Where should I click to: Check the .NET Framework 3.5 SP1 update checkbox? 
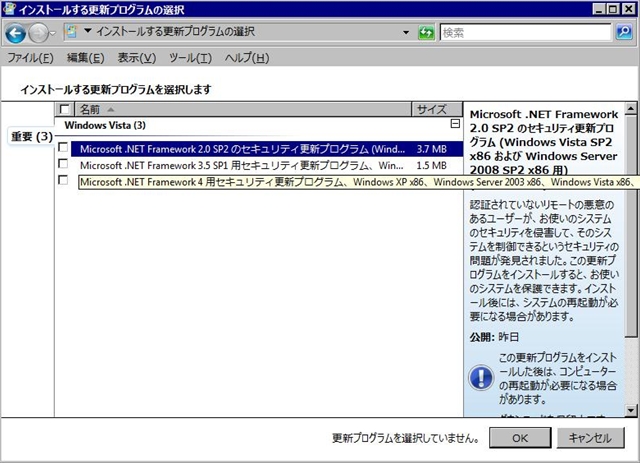pos(63,163)
